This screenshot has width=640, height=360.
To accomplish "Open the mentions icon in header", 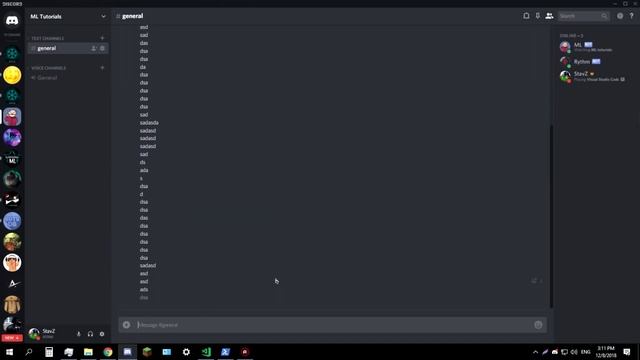I will point(620,16).
